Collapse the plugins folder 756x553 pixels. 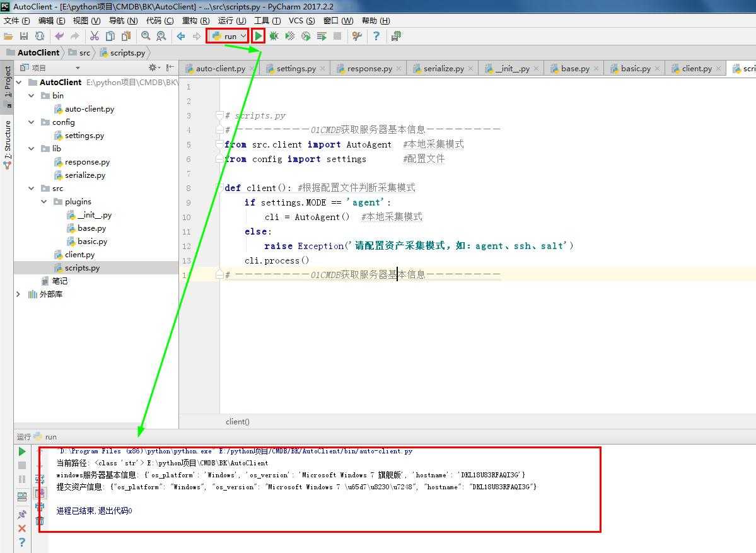tap(44, 202)
